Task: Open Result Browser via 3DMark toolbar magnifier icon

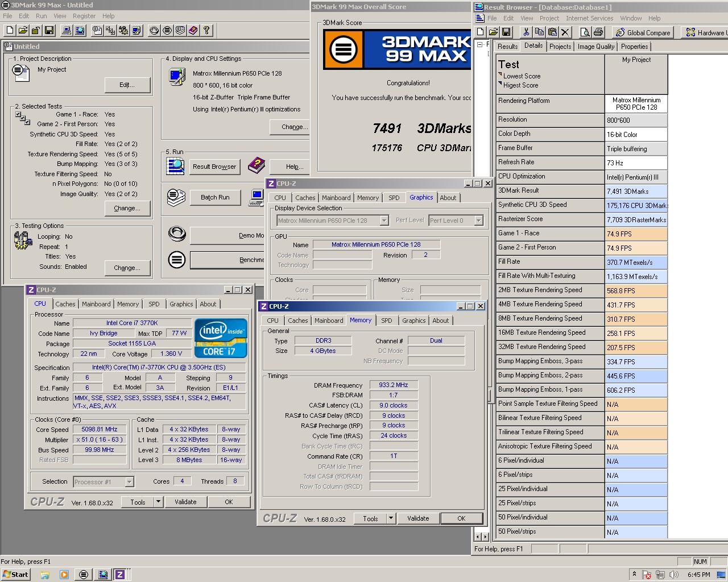Action: pos(80,30)
